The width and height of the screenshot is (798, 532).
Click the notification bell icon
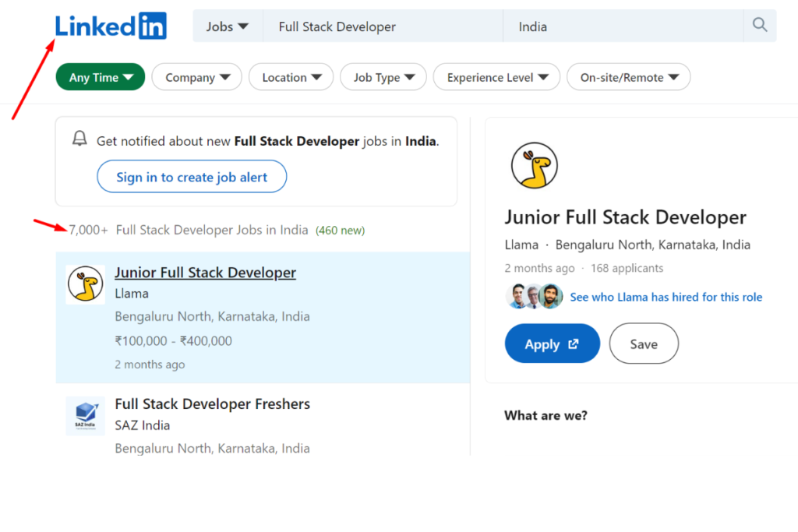[79, 138]
